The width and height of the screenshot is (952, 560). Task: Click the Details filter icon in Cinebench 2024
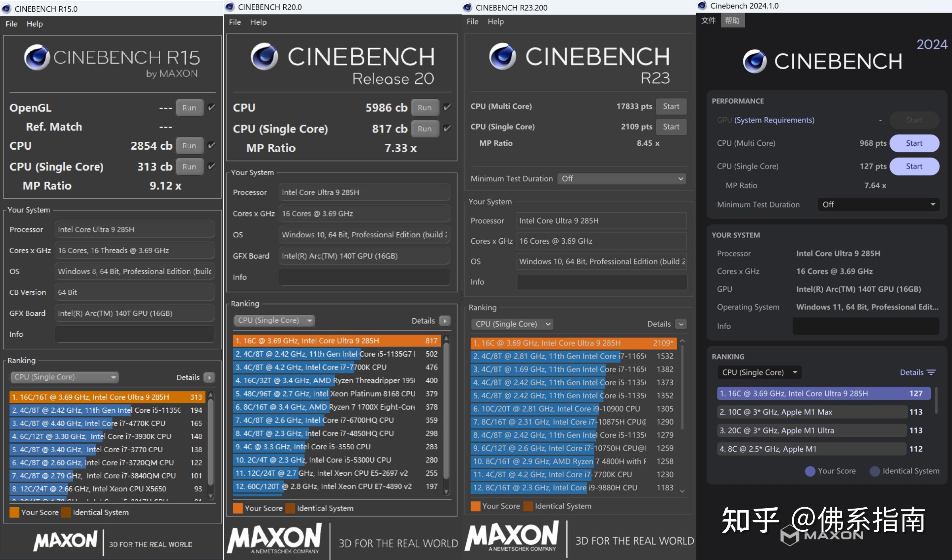pos(932,372)
